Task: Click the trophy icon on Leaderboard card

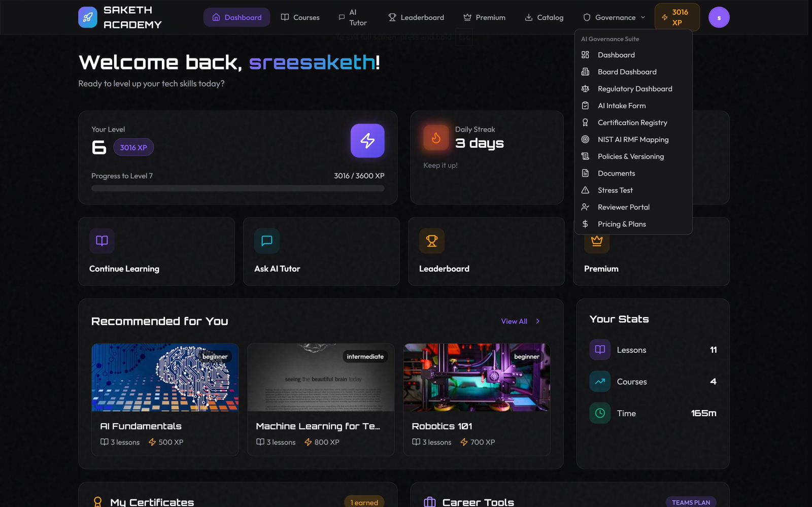Action: pyautogui.click(x=432, y=241)
